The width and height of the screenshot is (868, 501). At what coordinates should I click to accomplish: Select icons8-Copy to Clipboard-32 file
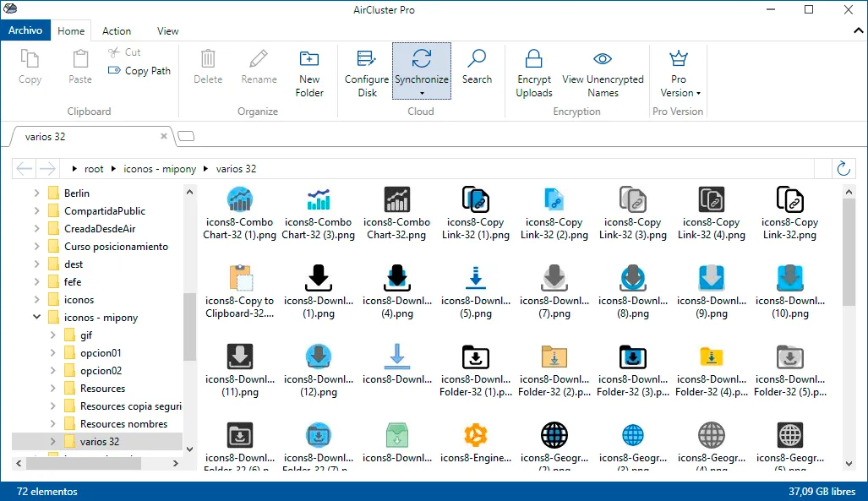coord(240,291)
